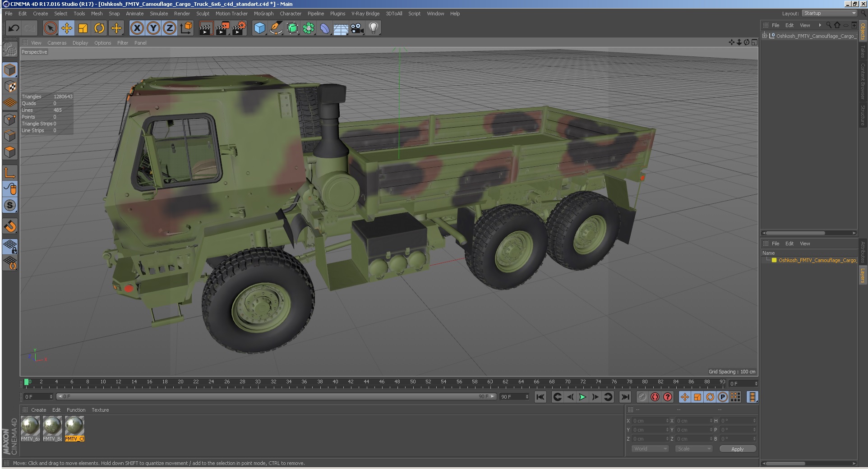Screen dimensions: 868x469
Task: Toggle parameter P keyframe recording
Action: 723,397
